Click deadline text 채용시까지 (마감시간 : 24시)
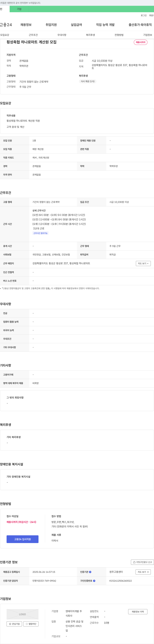Screen dimensions: 154x644 coord(21,522)
